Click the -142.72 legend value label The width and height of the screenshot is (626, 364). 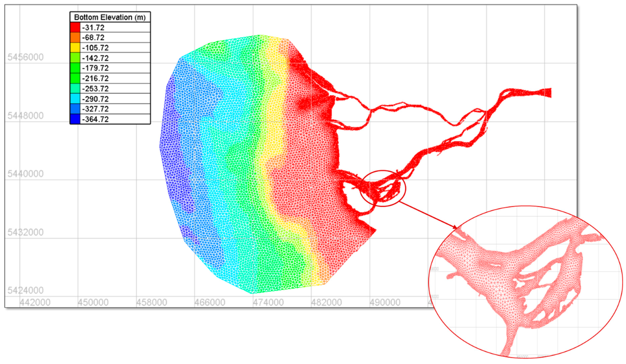(x=95, y=58)
